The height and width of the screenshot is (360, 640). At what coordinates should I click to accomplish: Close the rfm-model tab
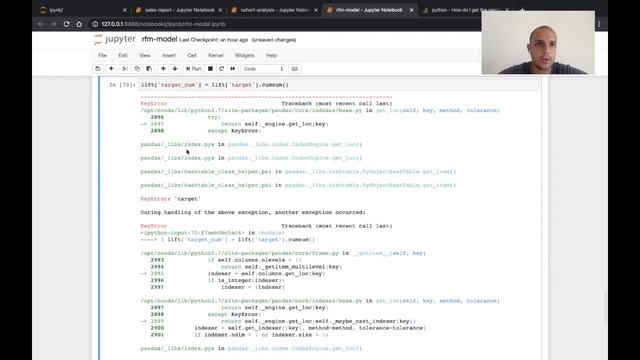411,10
